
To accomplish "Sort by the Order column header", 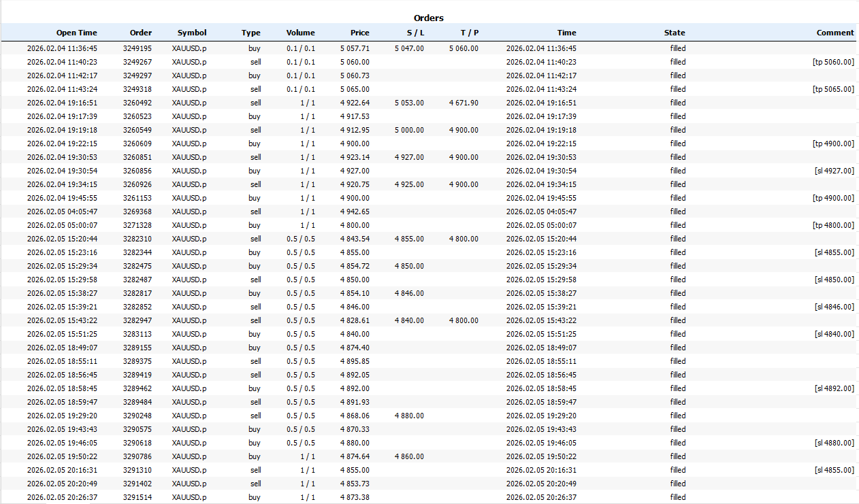I will click(140, 33).
